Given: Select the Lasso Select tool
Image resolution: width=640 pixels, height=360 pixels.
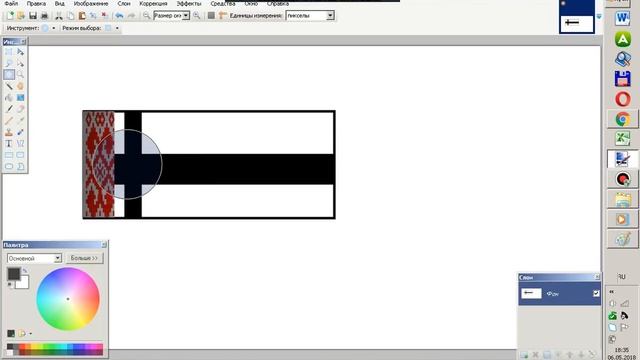Looking at the screenshot, I should pos(9,63).
